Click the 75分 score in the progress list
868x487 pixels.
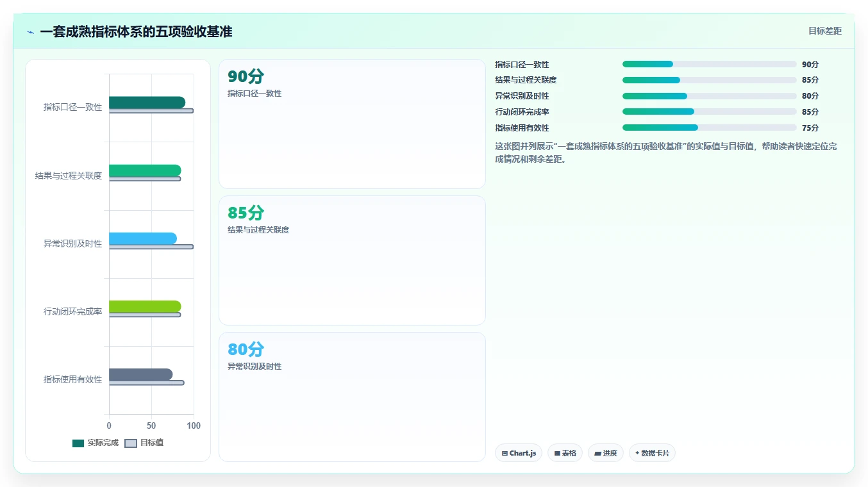pyautogui.click(x=810, y=128)
